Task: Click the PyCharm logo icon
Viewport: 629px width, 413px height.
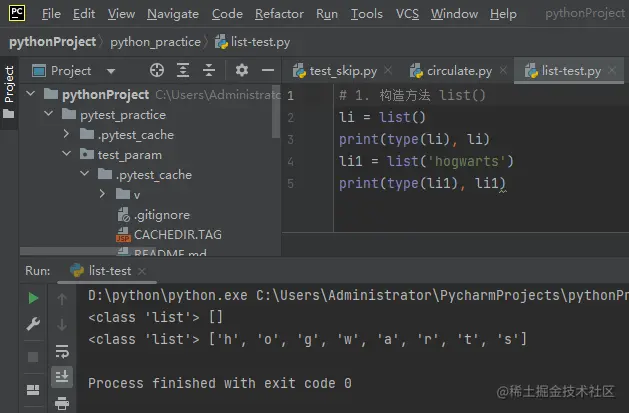Action: [x=17, y=13]
